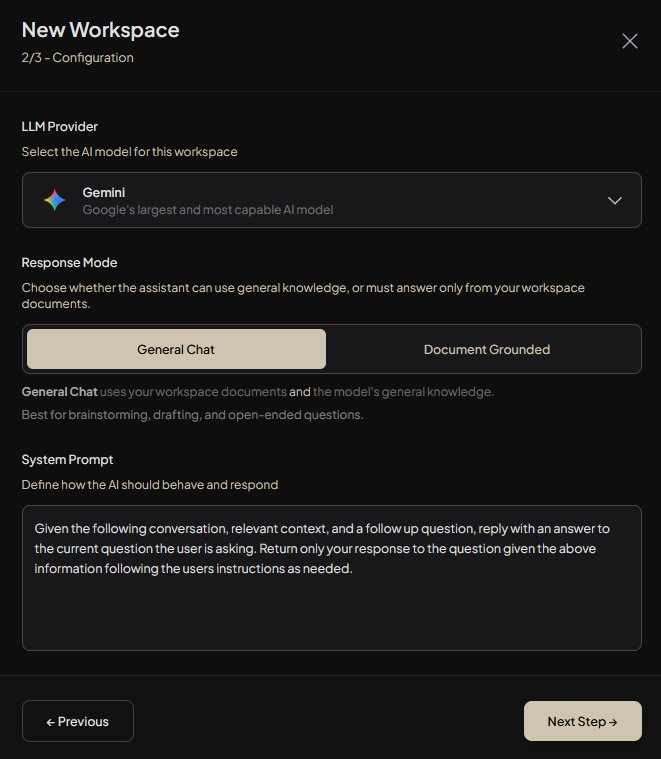661x759 pixels.
Task: Go back with the Previous button
Action: (x=78, y=721)
